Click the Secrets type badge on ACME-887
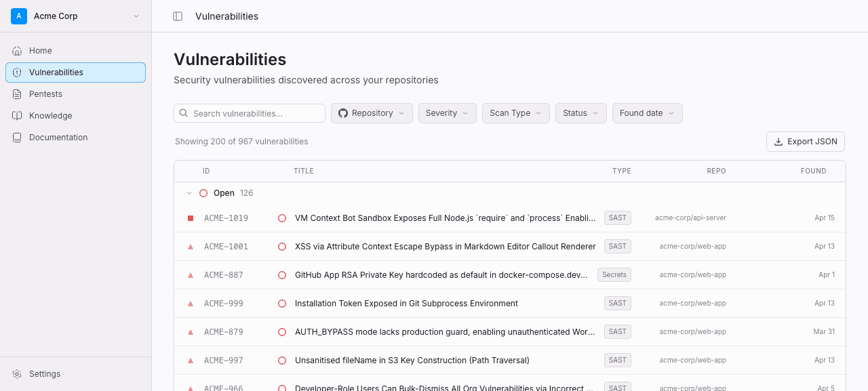This screenshot has width=868, height=391. point(614,275)
